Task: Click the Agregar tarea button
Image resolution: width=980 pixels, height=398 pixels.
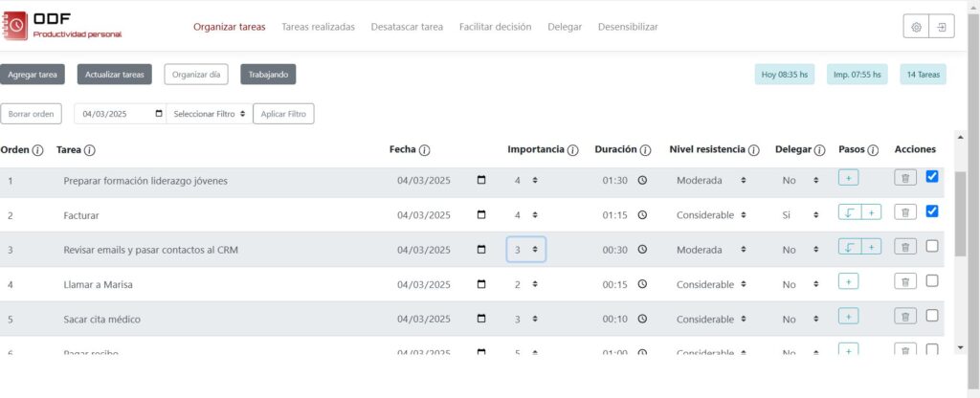Action: click(33, 75)
